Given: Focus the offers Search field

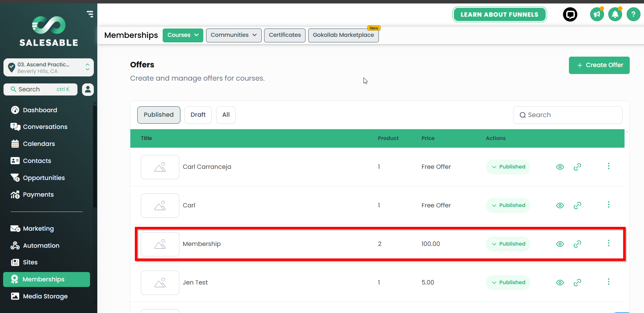Looking at the screenshot, I should point(568,115).
